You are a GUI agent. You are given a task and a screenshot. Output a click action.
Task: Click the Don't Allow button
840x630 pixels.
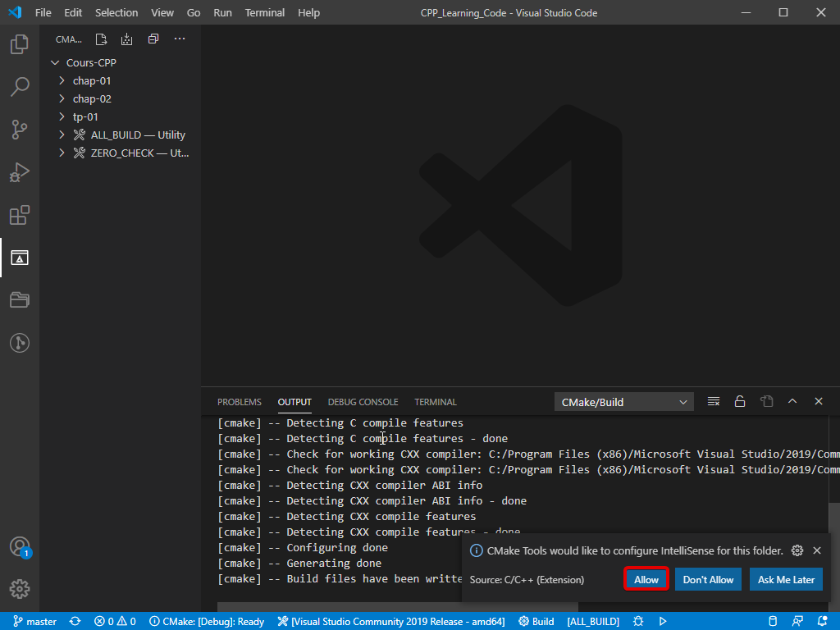click(x=708, y=580)
